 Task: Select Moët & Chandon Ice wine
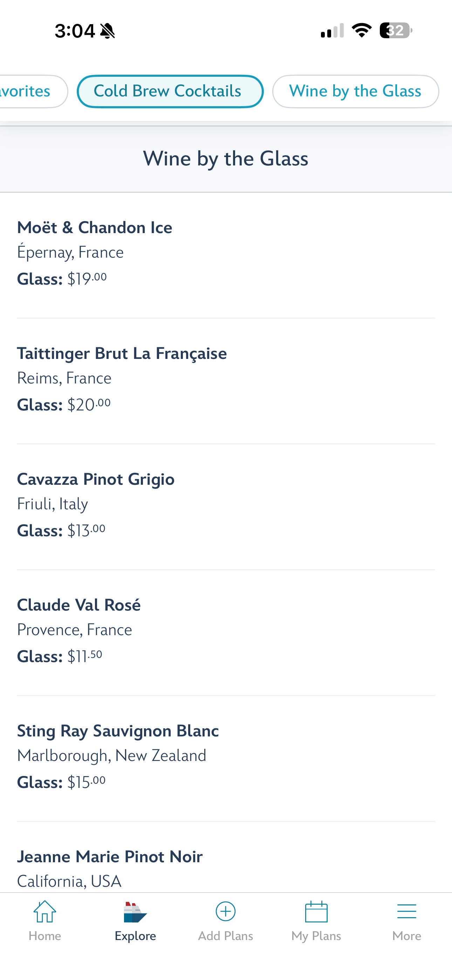tap(95, 228)
